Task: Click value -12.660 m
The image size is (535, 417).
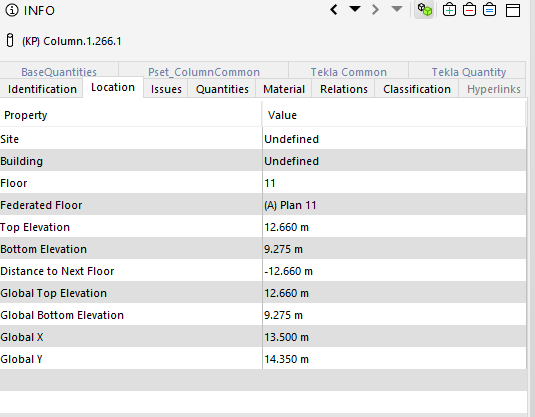Action: [x=288, y=271]
